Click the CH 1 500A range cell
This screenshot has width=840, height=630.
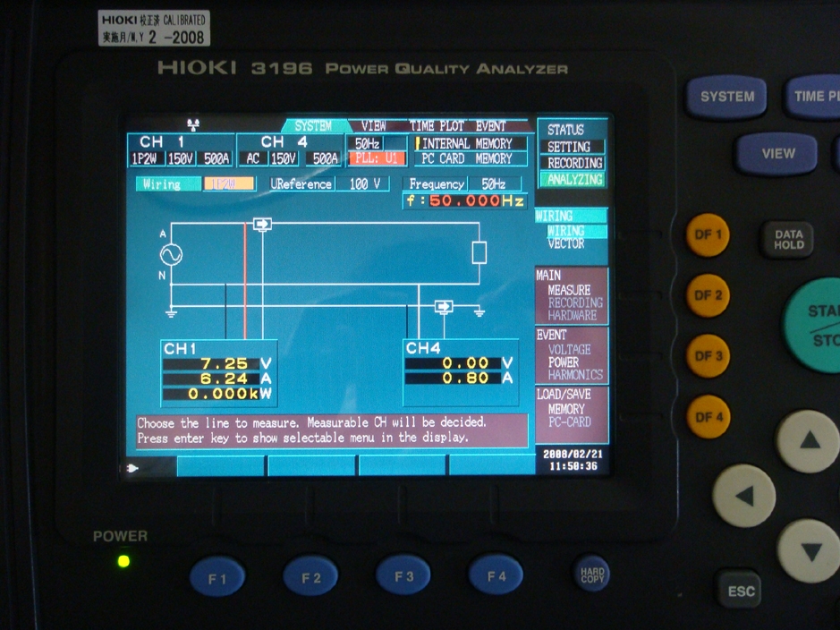pyautogui.click(x=216, y=158)
